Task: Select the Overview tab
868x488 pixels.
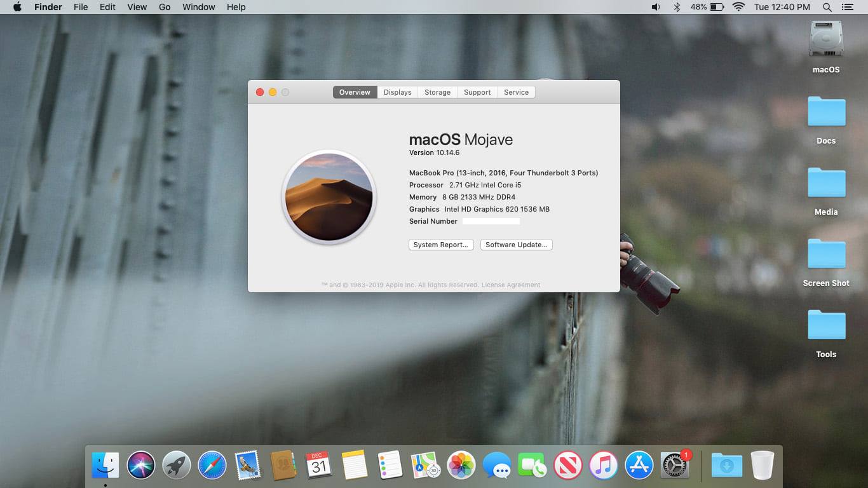Action: [x=355, y=92]
